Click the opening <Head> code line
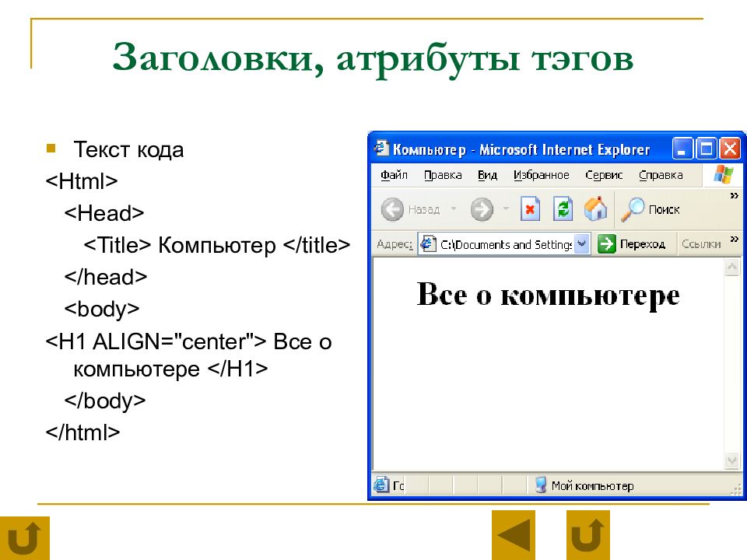Viewport: 747px width, 560px height. click(x=103, y=213)
